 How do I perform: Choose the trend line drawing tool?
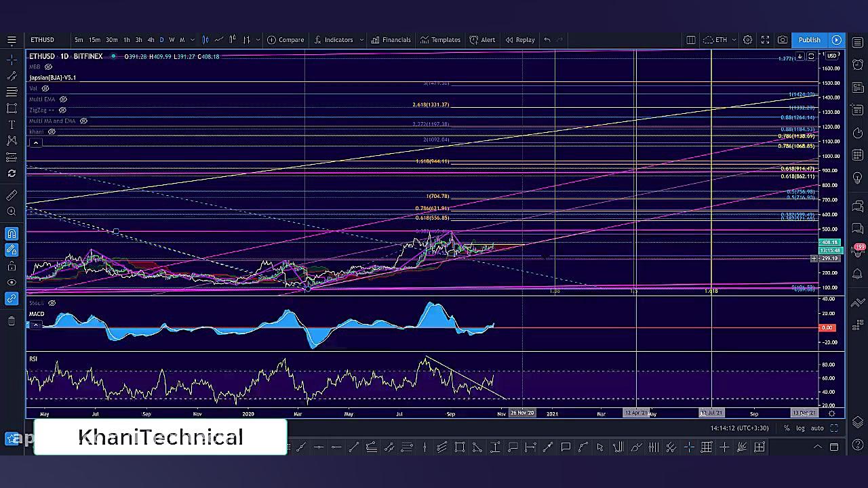12,76
